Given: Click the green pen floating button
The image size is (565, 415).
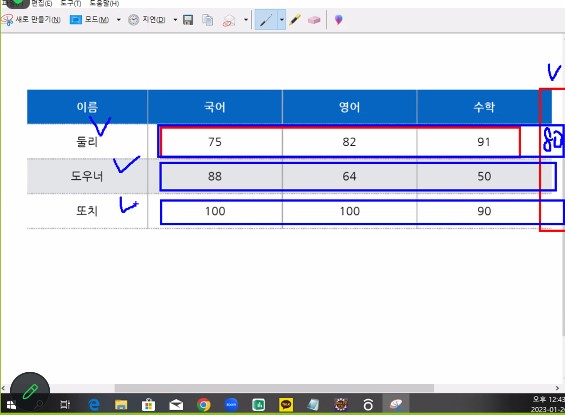Looking at the screenshot, I should pyautogui.click(x=30, y=392).
